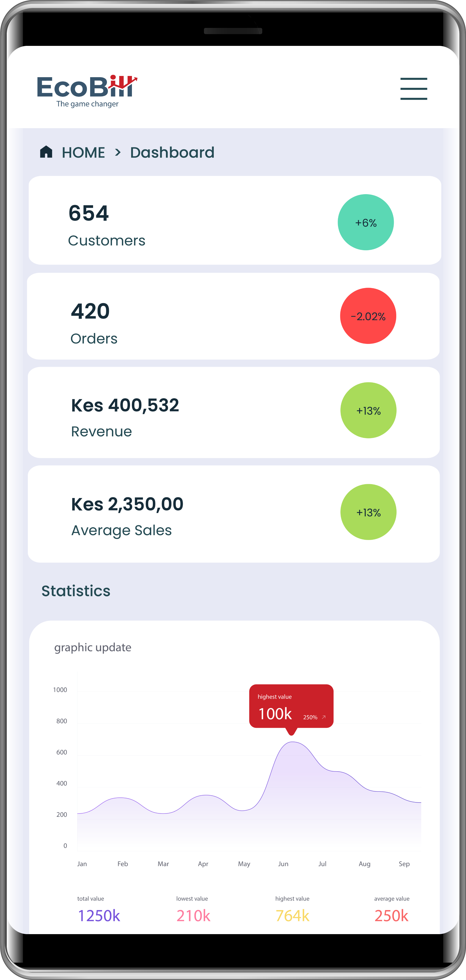Click the -2.02% orders badge
Image resolution: width=466 pixels, height=980 pixels.
[x=368, y=316]
